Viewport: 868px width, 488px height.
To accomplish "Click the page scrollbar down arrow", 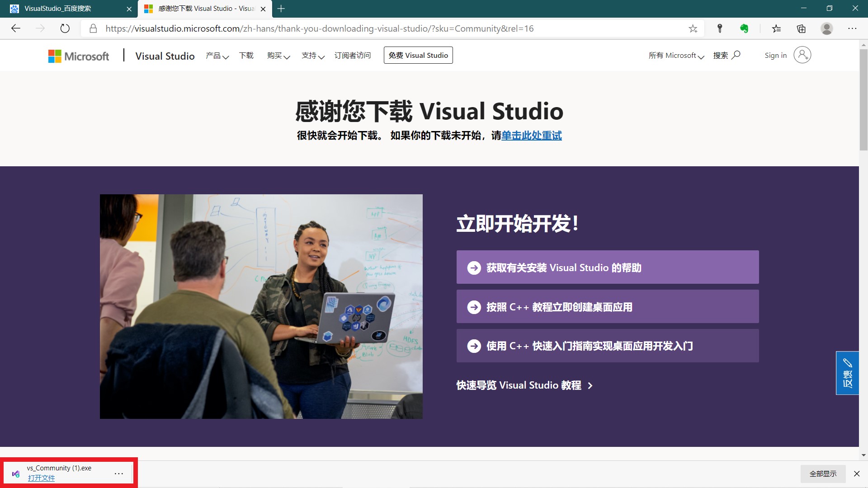I will pos(863,455).
